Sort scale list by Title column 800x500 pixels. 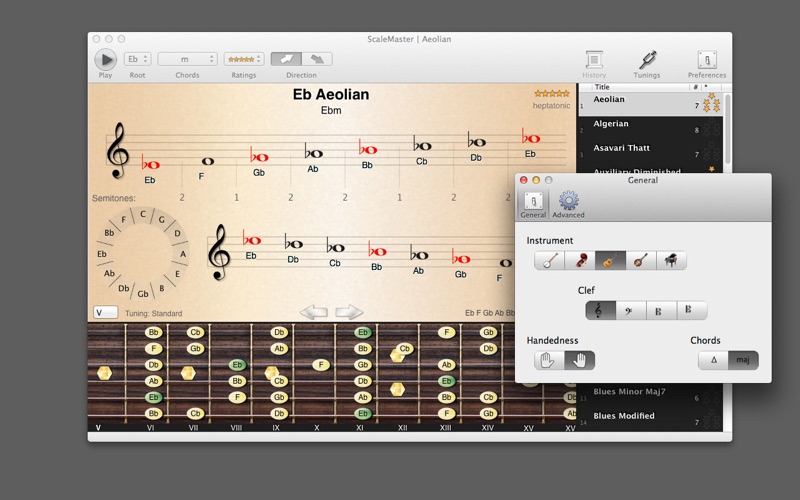point(640,87)
